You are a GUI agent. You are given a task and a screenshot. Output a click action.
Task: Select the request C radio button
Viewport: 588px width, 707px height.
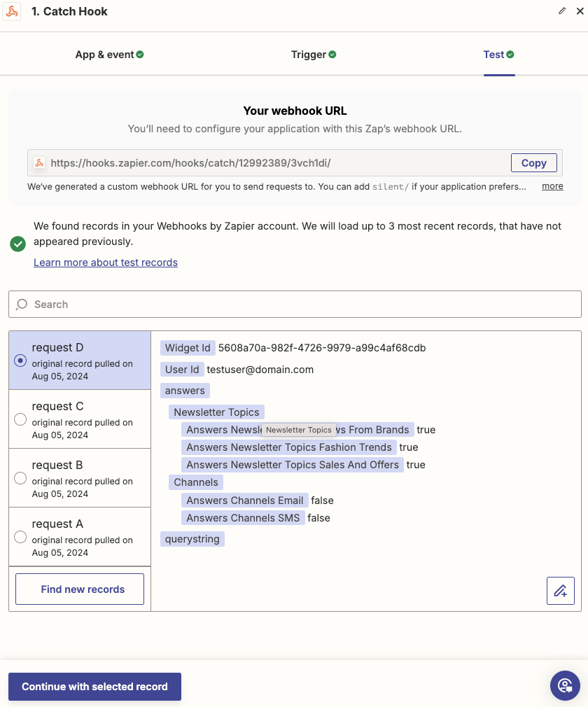[x=20, y=419]
